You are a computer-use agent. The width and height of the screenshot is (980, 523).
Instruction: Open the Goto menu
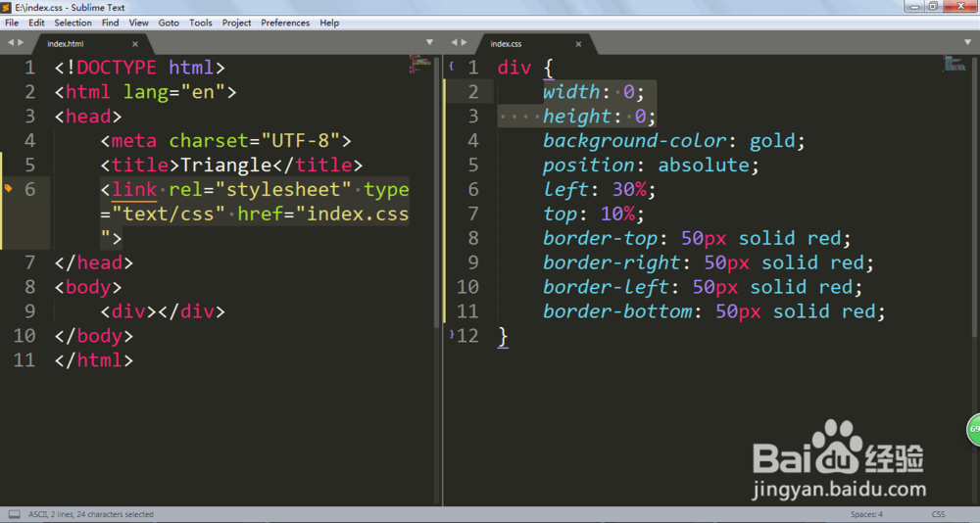coord(169,23)
